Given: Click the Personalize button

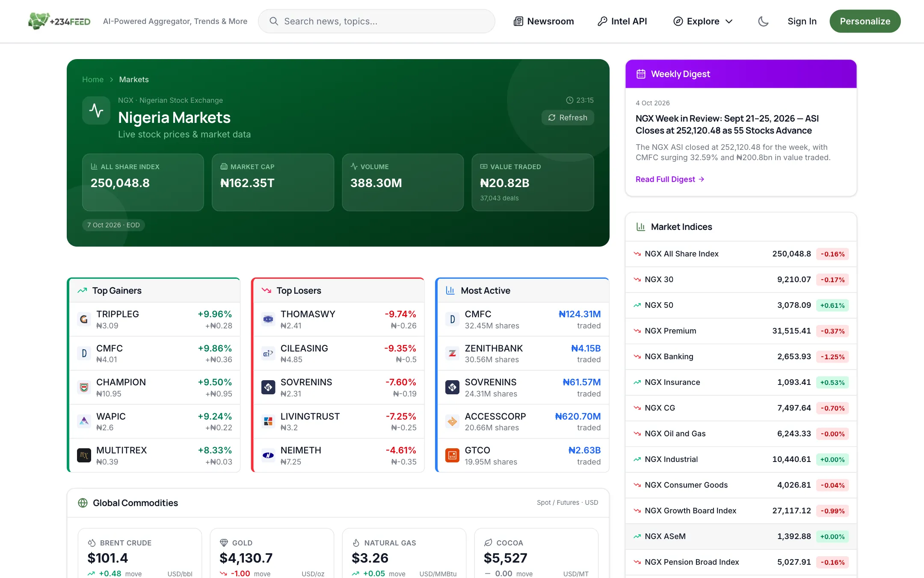Looking at the screenshot, I should [865, 21].
